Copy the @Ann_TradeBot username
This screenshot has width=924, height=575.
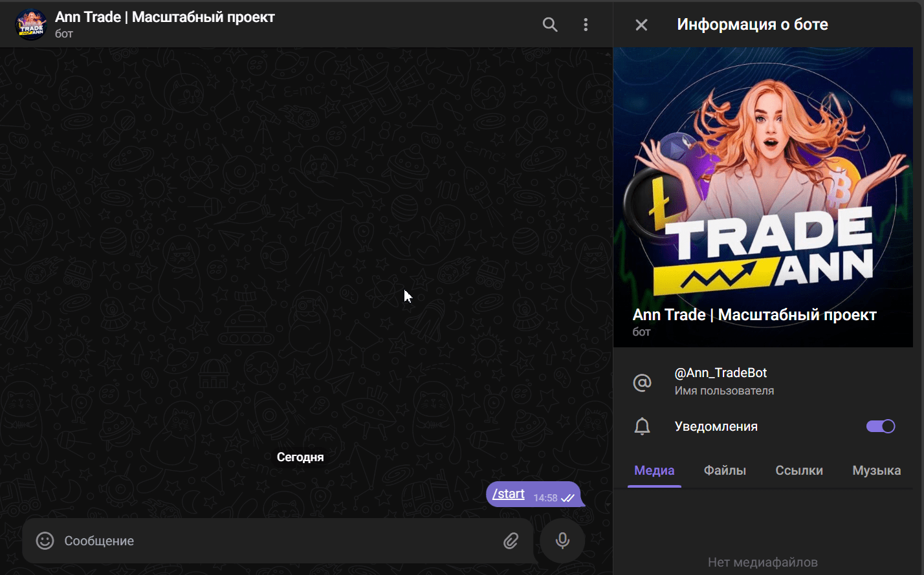click(x=720, y=373)
